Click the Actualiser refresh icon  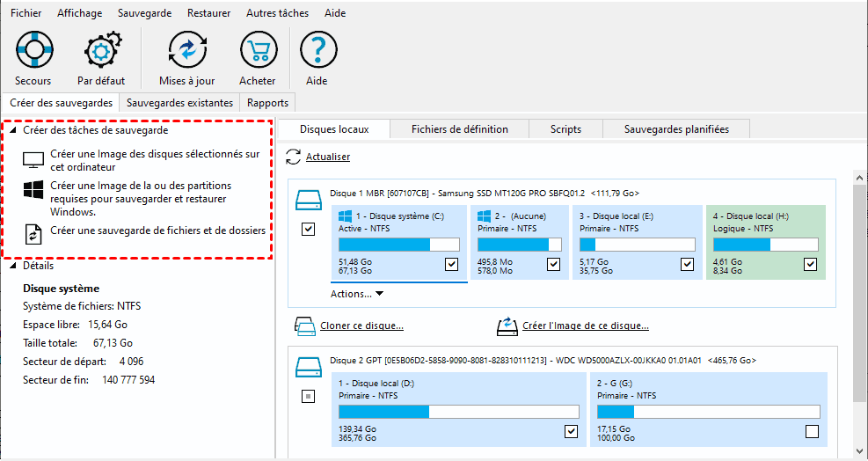click(x=295, y=157)
